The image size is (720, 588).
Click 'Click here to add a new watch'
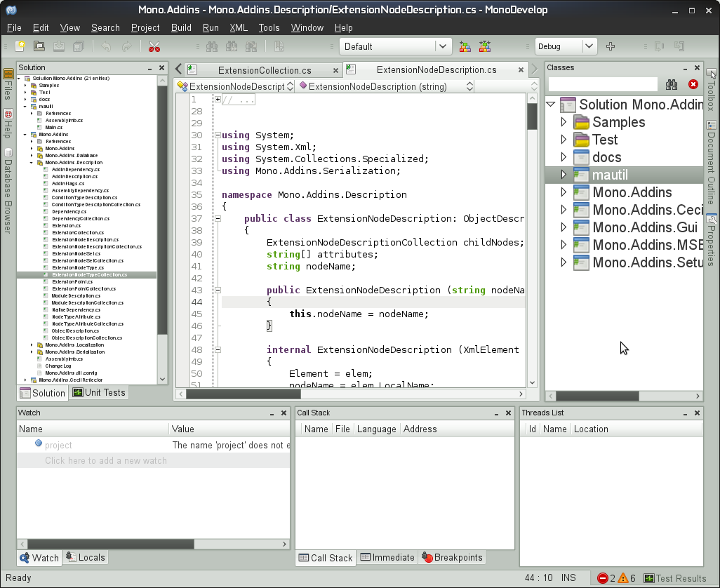[106, 460]
